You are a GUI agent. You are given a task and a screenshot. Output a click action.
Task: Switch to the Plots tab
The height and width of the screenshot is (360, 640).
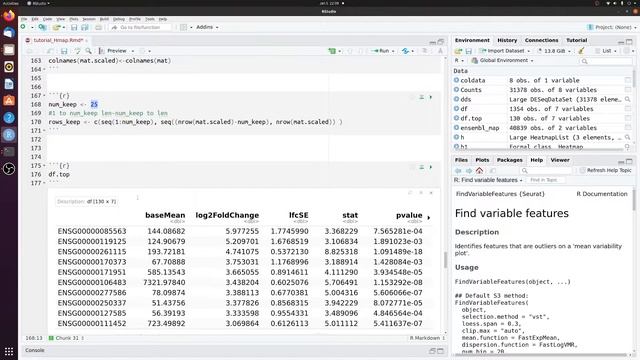click(482, 160)
